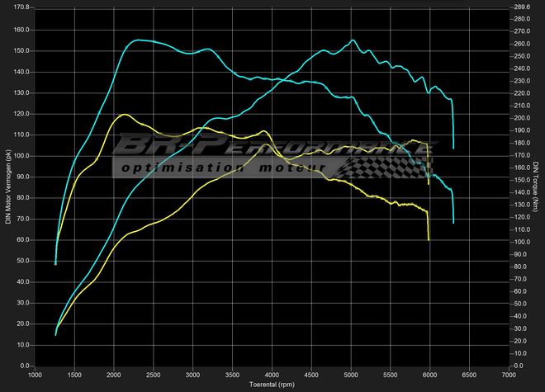The width and height of the screenshot is (545, 392).
Task: Click the 5000 tick on rpm axis
Action: (351, 374)
